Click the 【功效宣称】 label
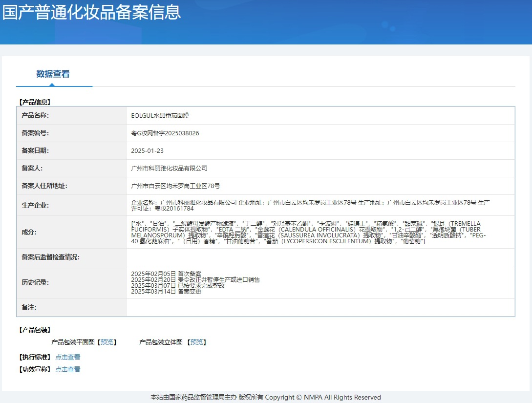 [35, 369]
